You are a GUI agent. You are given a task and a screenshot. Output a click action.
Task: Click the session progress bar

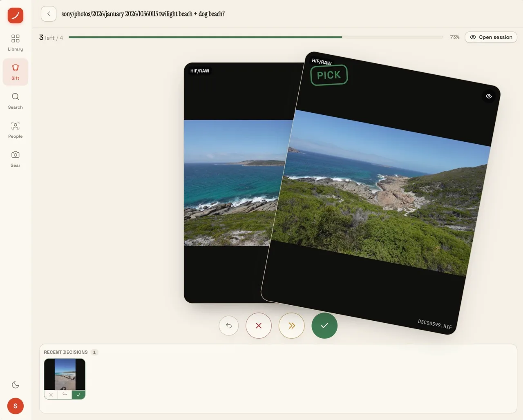pos(256,37)
